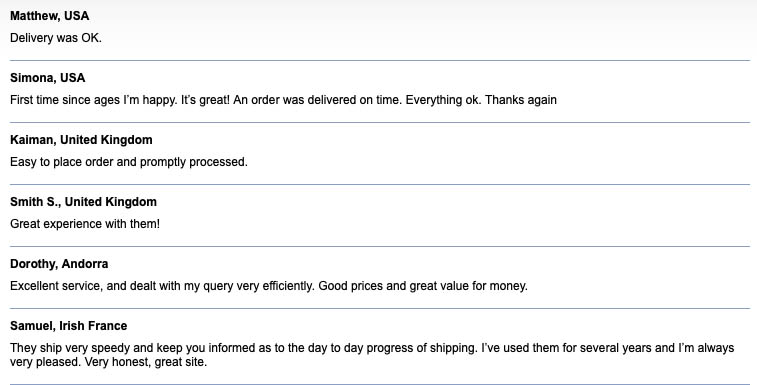This screenshot has width=757, height=385.
Task: Click the words delivered on time
Action: pyautogui.click(x=354, y=100)
